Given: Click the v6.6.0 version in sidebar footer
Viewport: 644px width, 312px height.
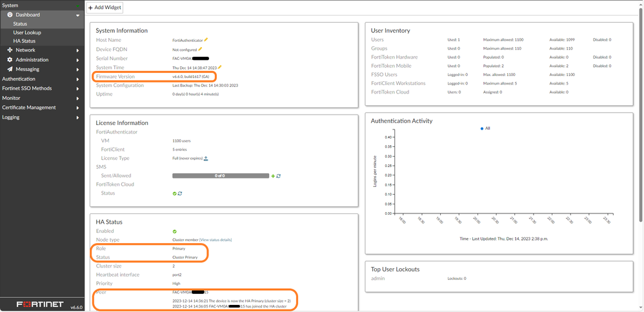Looking at the screenshot, I should point(77,307).
